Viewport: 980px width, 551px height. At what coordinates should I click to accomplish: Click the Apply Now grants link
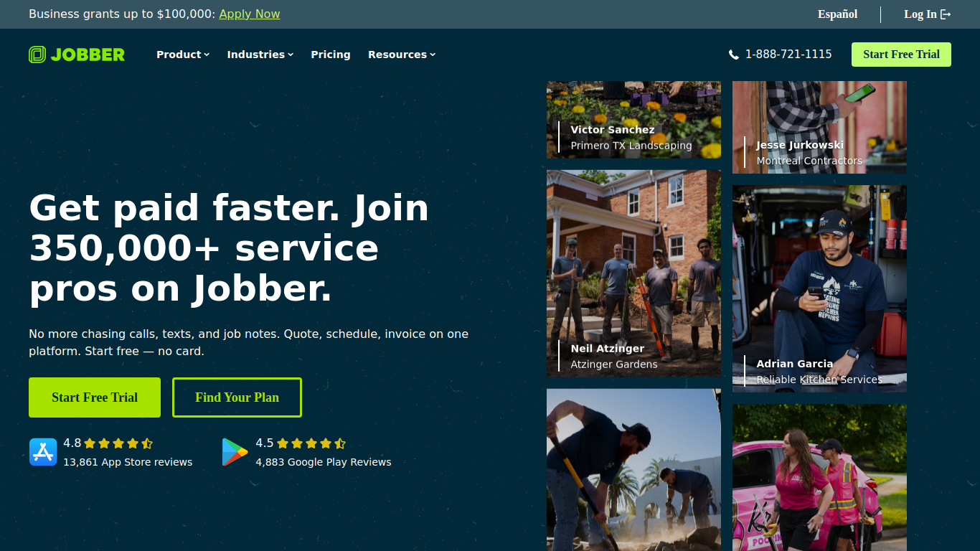click(x=250, y=14)
